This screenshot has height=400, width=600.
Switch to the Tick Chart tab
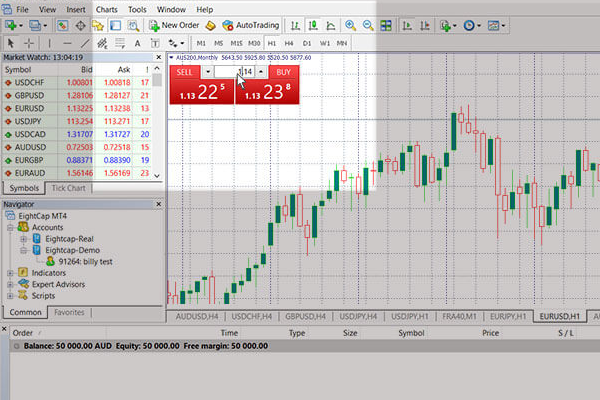(70, 188)
